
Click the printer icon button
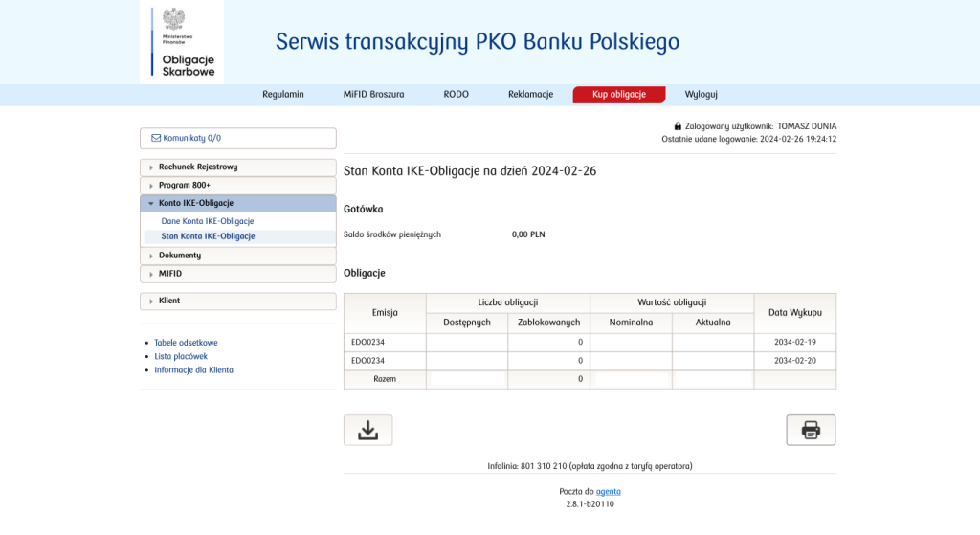tap(811, 430)
